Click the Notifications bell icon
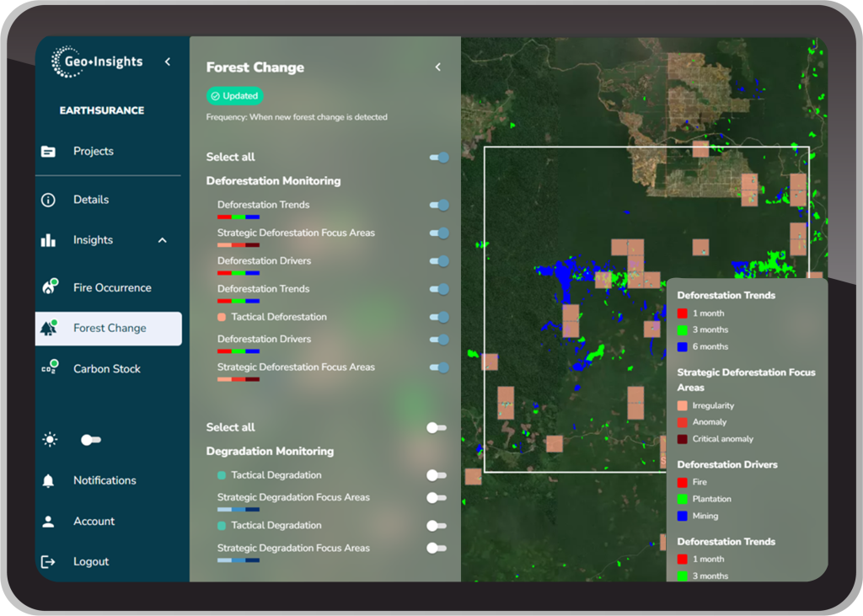This screenshot has width=863, height=616. pos(48,480)
